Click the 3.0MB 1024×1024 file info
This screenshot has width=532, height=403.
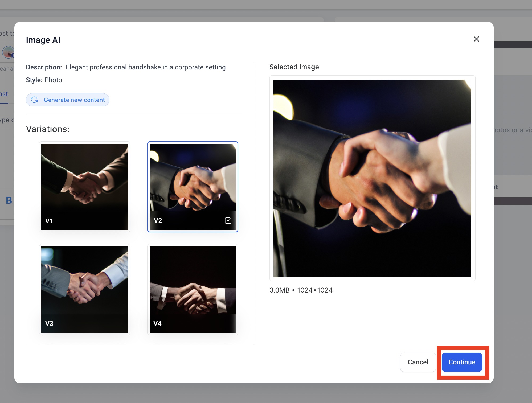pos(301,290)
